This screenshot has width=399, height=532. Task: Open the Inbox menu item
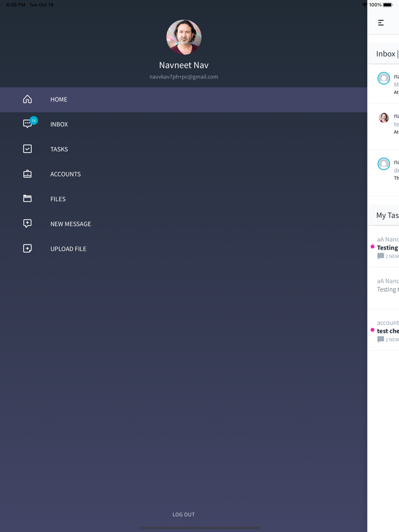point(184,125)
